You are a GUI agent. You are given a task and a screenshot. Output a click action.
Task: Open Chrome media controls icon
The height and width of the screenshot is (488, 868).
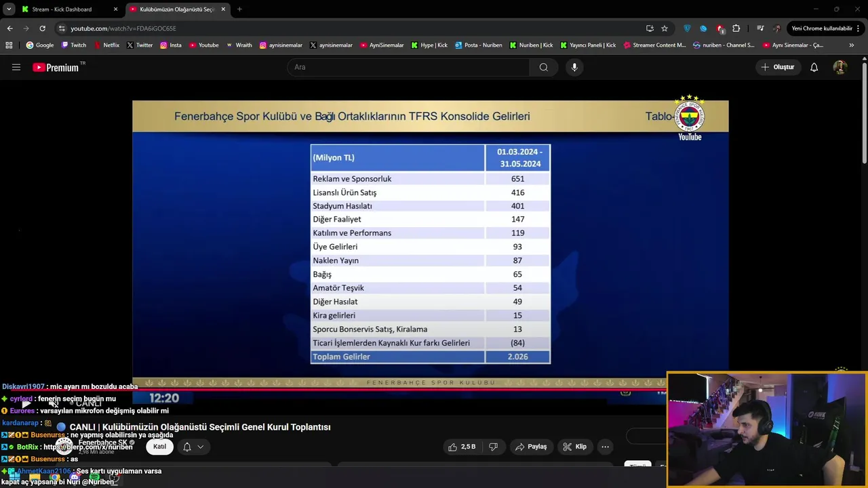point(760,28)
